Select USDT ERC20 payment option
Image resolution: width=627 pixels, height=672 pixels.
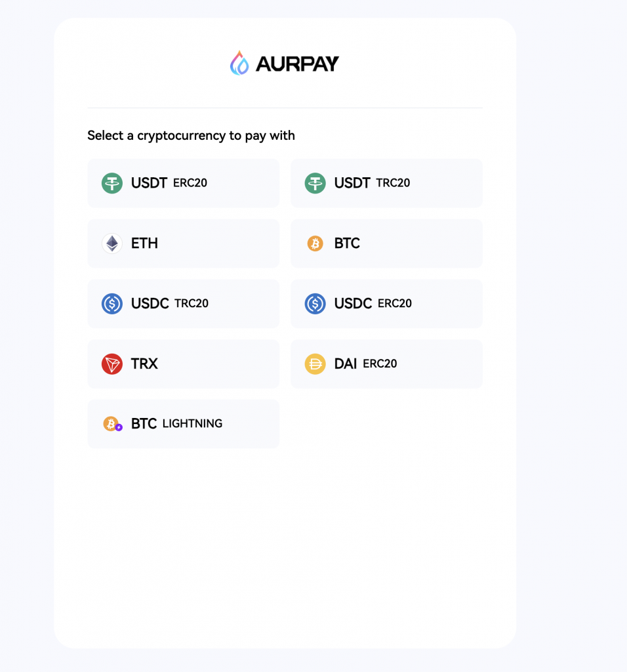point(183,183)
